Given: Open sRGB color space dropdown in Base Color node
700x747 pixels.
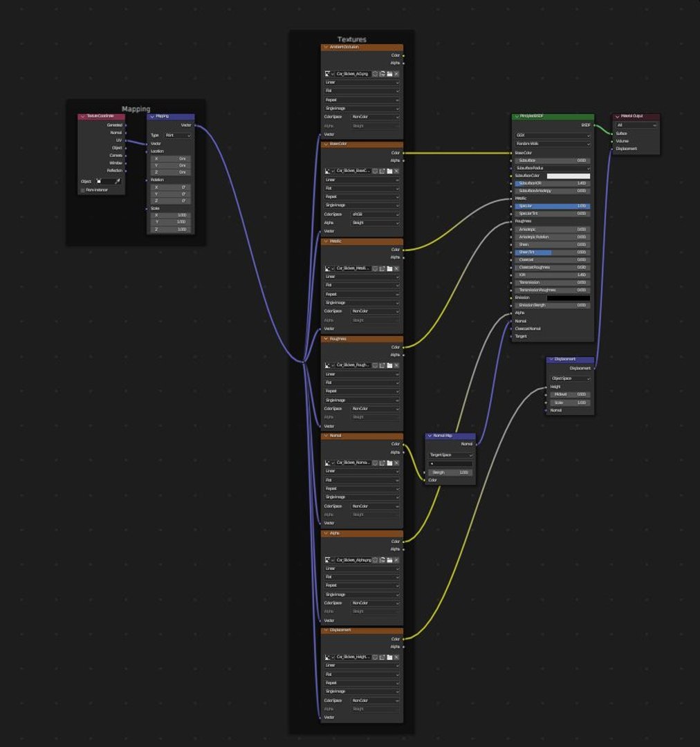Looking at the screenshot, I should click(375, 214).
